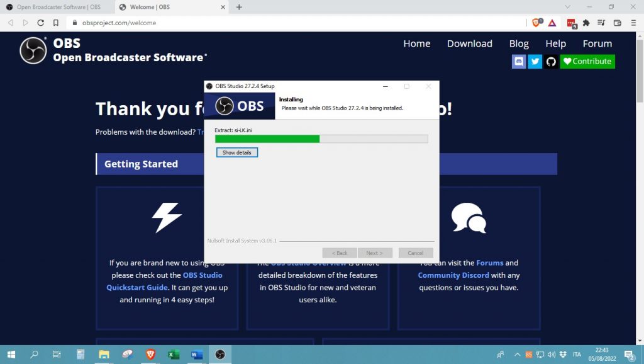This screenshot has height=364, width=644.
Task: Reload the page with the refresh icon
Action: coord(41,23)
